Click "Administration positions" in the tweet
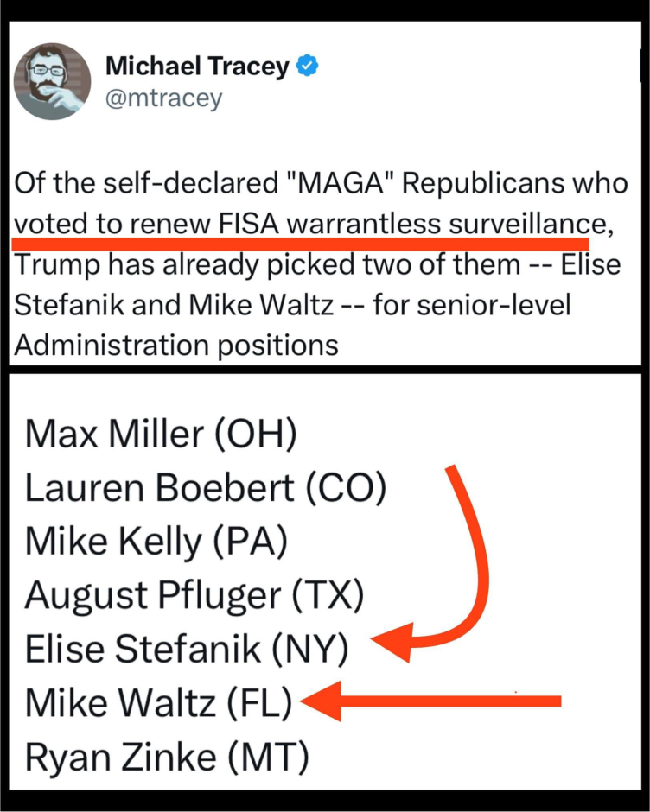 176,344
